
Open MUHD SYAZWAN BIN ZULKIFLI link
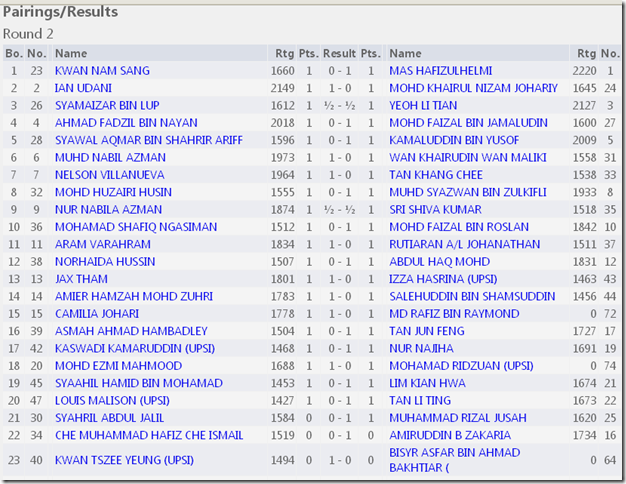pyautogui.click(x=468, y=192)
